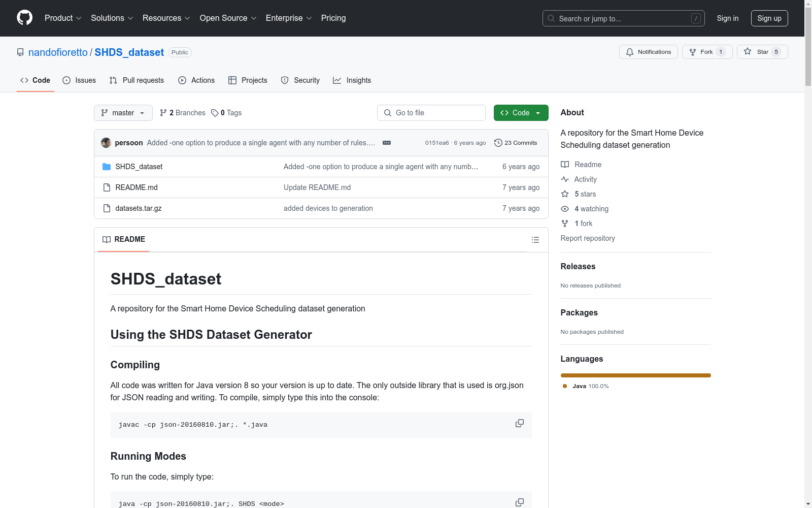The width and height of the screenshot is (812, 508).
Task: Select the README tab
Action: coord(124,239)
